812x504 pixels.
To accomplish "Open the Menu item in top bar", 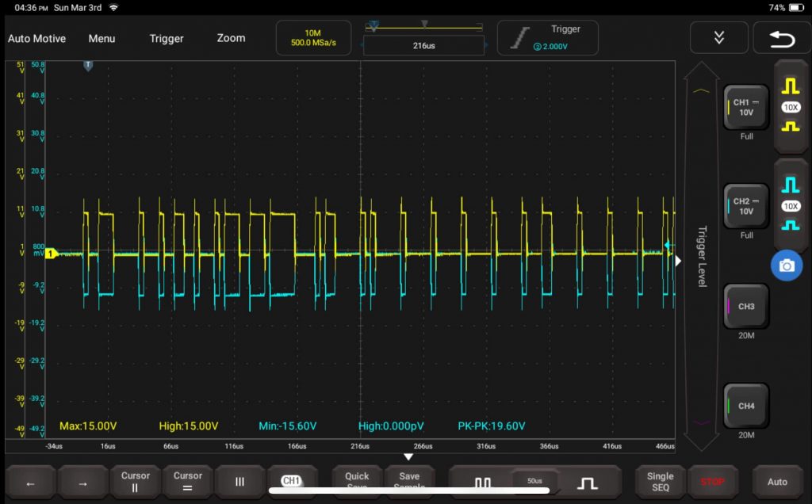I will point(101,38).
